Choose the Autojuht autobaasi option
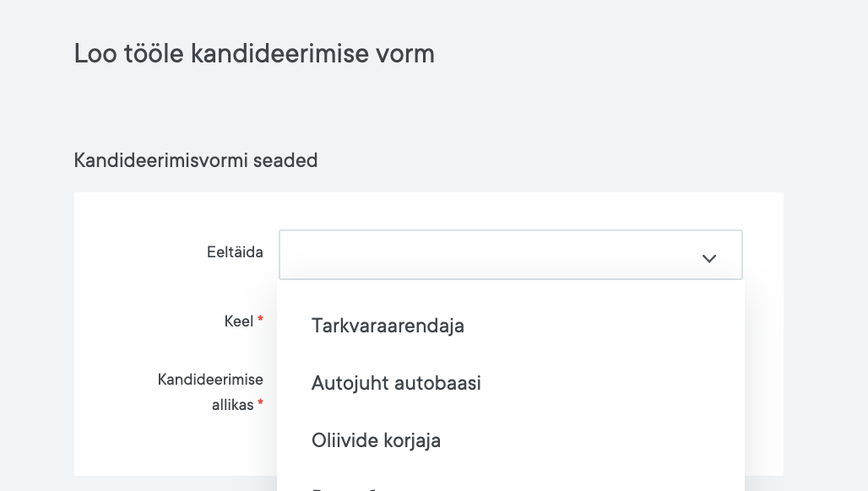 click(x=396, y=383)
